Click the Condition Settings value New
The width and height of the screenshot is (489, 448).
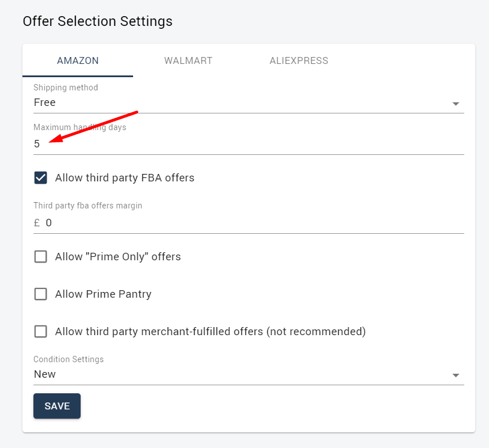(x=44, y=374)
